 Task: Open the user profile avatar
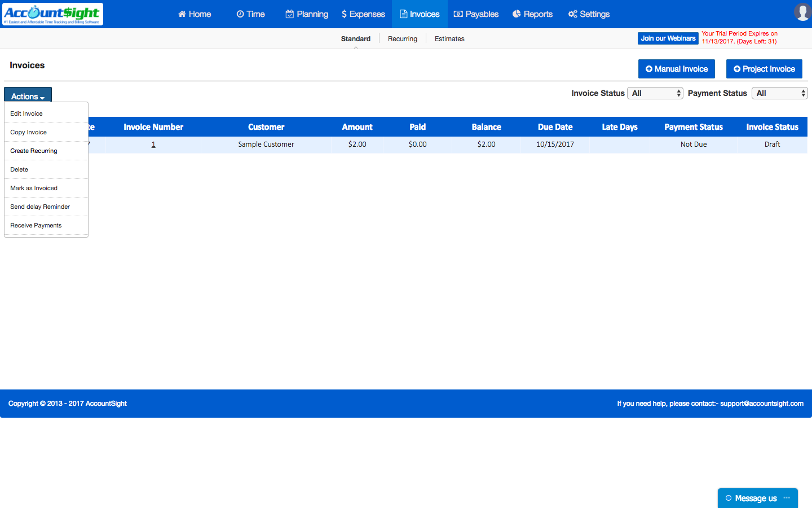pos(802,12)
